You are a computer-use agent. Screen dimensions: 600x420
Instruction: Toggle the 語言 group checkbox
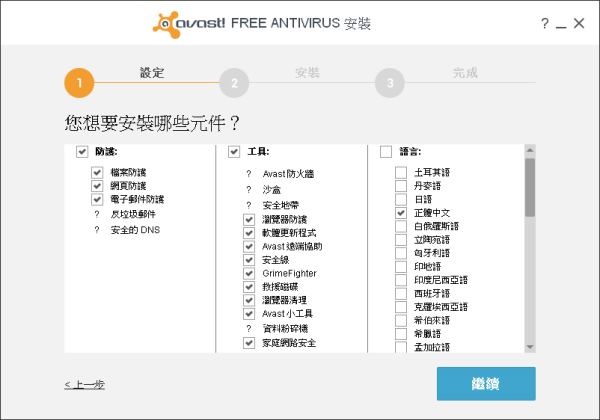386,151
